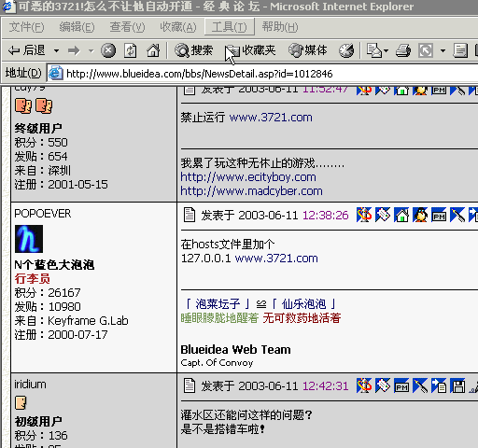The height and width of the screenshot is (448, 478).
Task: Click www.3721.com link after 127.0.0.1
Action: [x=276, y=259]
